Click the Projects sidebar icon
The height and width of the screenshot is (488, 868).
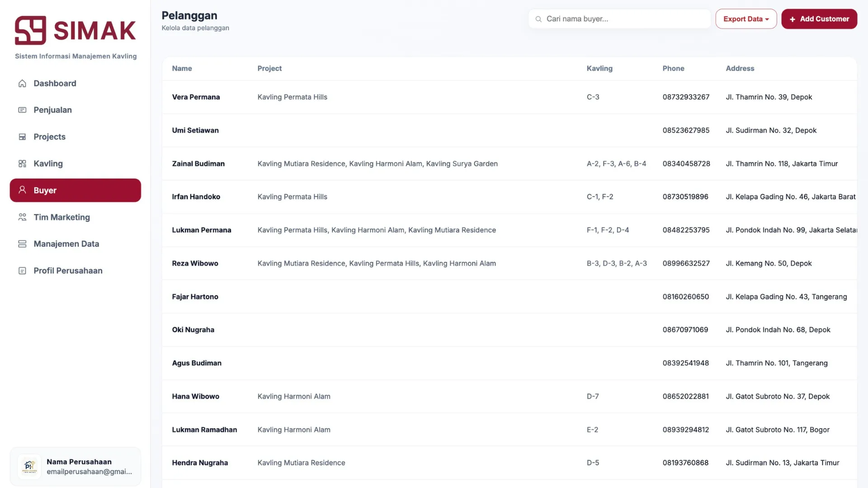22,137
